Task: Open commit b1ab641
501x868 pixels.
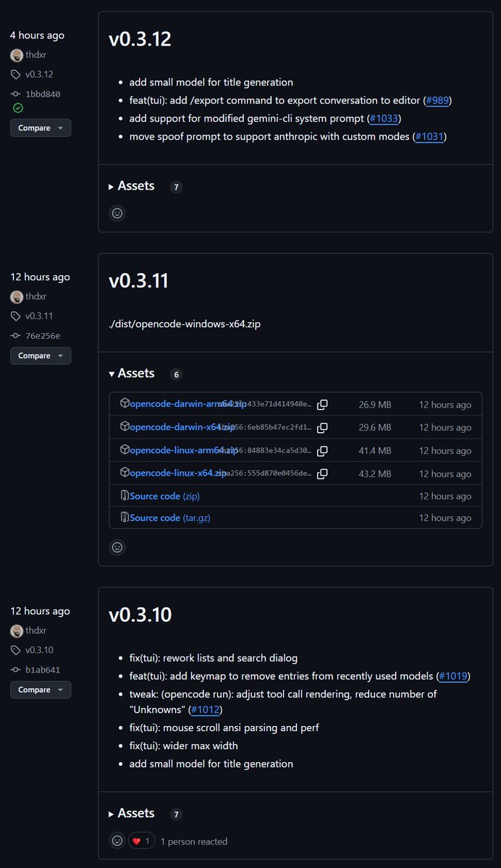Action: [x=43, y=670]
